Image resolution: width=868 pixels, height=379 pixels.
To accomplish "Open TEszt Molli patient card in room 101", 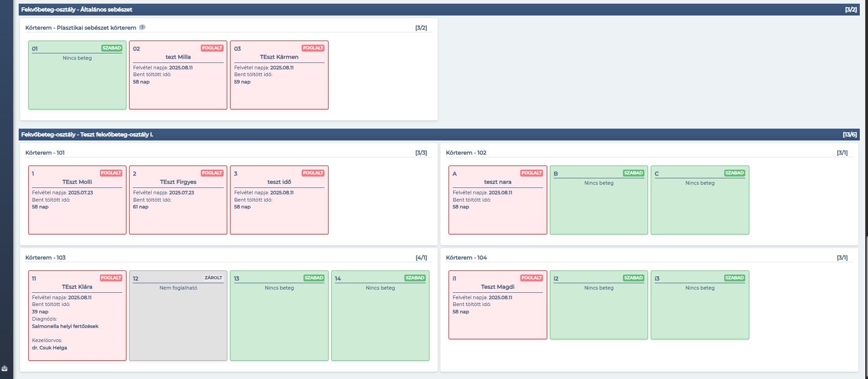I will pos(77,200).
